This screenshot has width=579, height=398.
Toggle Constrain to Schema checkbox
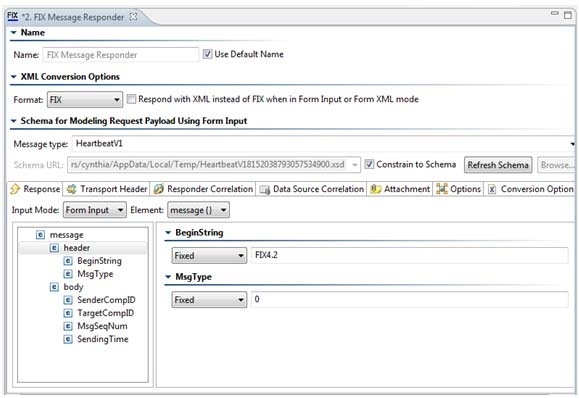click(369, 164)
